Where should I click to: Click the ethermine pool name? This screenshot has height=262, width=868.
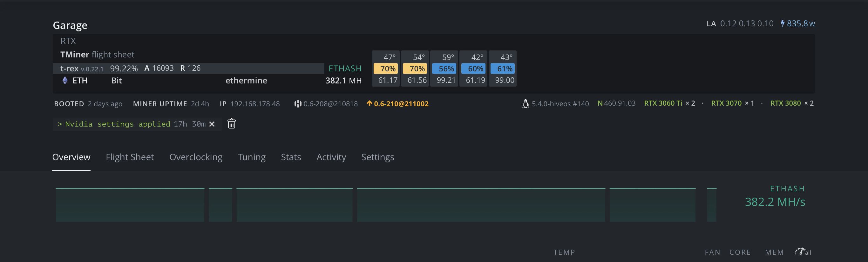tap(246, 80)
